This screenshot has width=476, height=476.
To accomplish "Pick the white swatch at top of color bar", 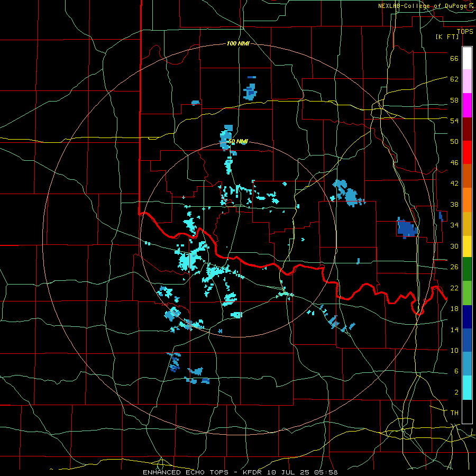I will click(467, 58).
